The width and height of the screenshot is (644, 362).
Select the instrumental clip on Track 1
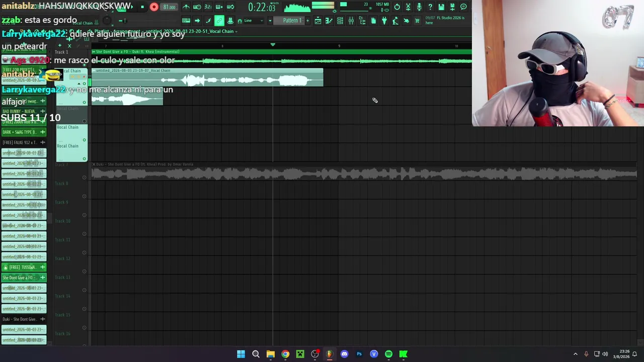coord(282,58)
